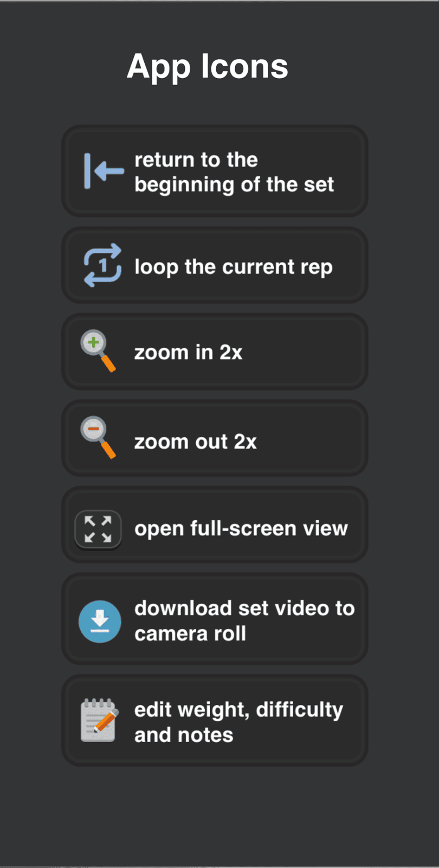Click the "open full-screen view" label
Image resolution: width=439 pixels, height=868 pixels.
click(241, 528)
